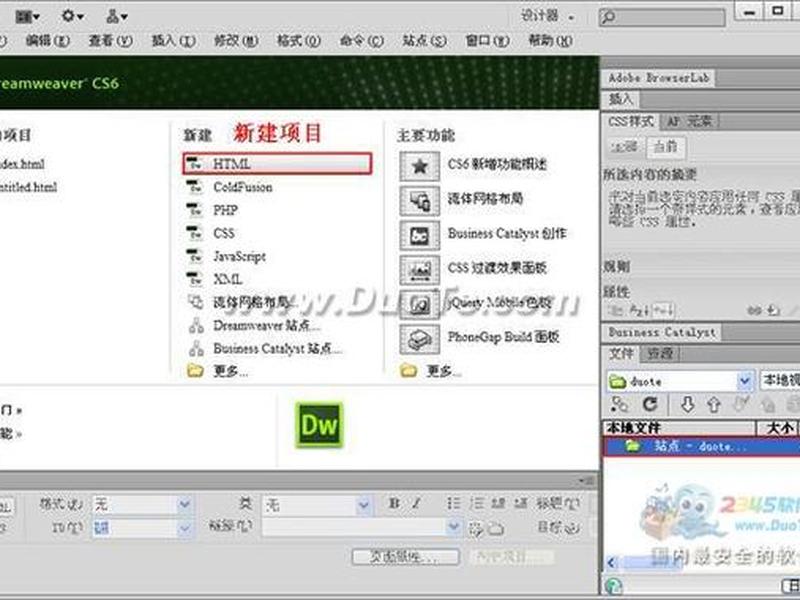Open the 站点(S) menu
This screenshot has width=800, height=600.
[424, 40]
